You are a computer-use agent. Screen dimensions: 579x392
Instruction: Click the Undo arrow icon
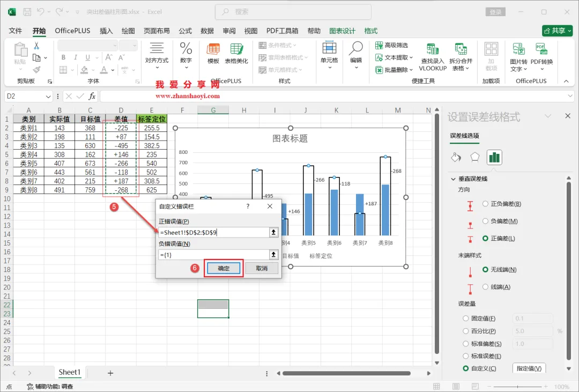coord(40,12)
